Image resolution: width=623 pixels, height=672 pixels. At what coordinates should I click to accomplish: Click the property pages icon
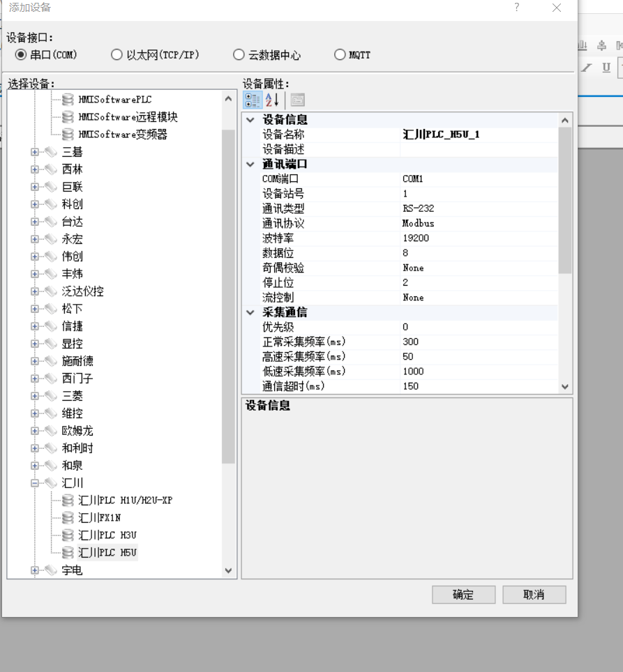tap(297, 100)
